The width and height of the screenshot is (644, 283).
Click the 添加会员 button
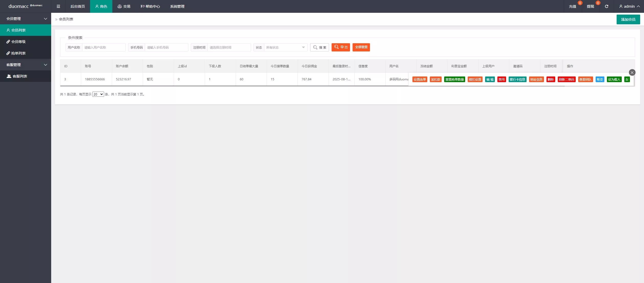628,19
